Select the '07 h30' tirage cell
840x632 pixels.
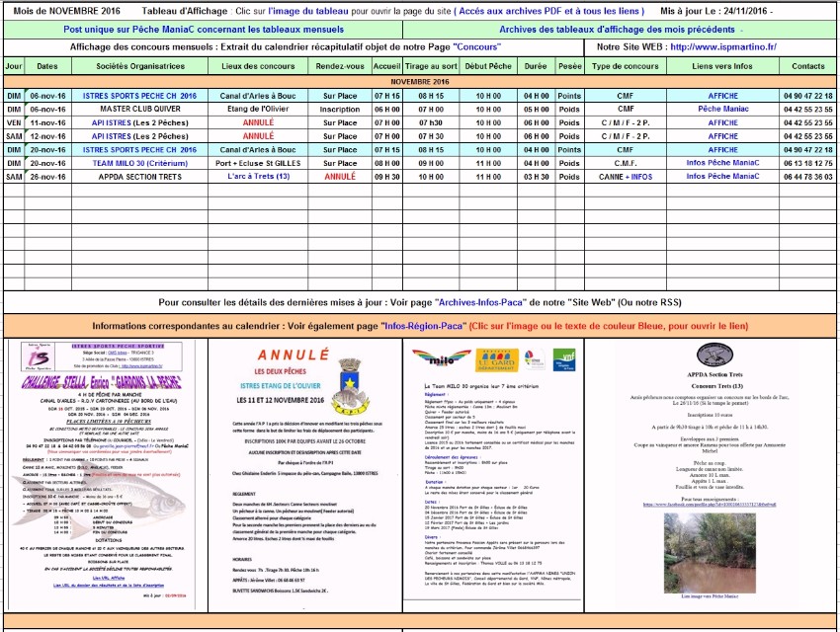coord(431,122)
